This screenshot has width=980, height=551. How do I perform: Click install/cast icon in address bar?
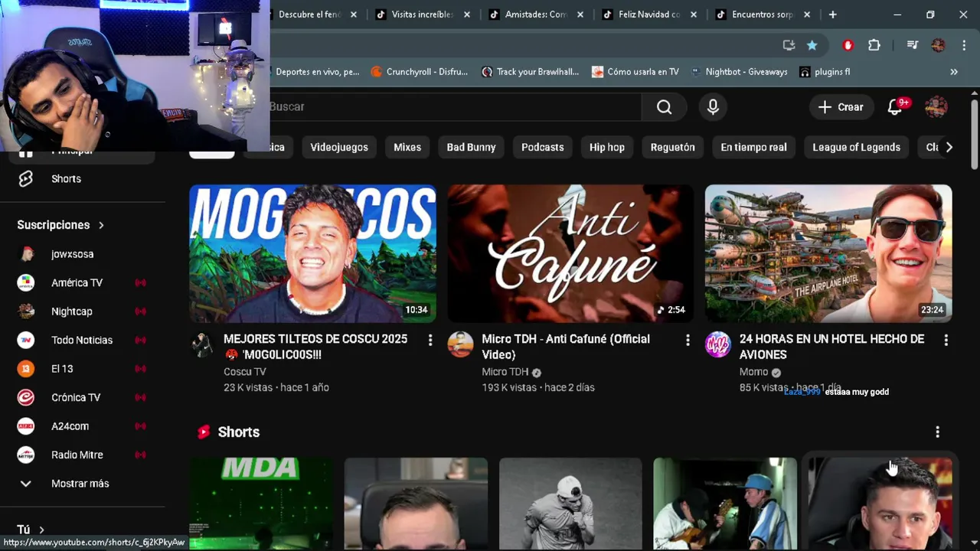point(789,45)
